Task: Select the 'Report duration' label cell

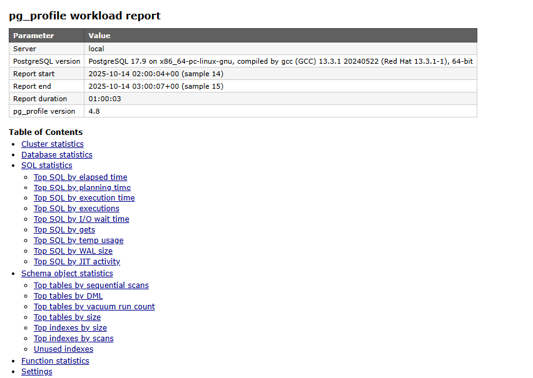Action: (x=47, y=99)
